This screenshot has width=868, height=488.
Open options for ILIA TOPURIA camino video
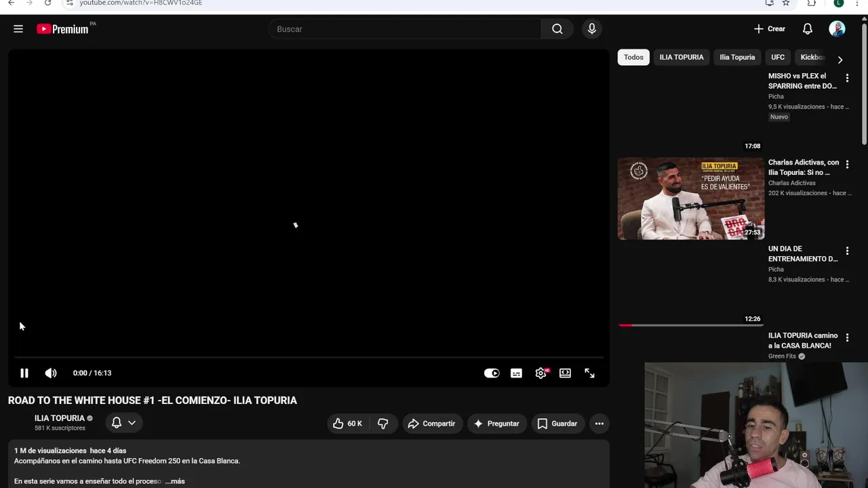click(847, 338)
